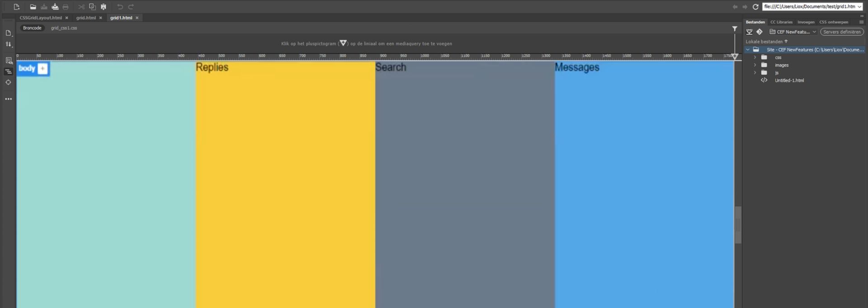Select the js folder row

[805, 73]
